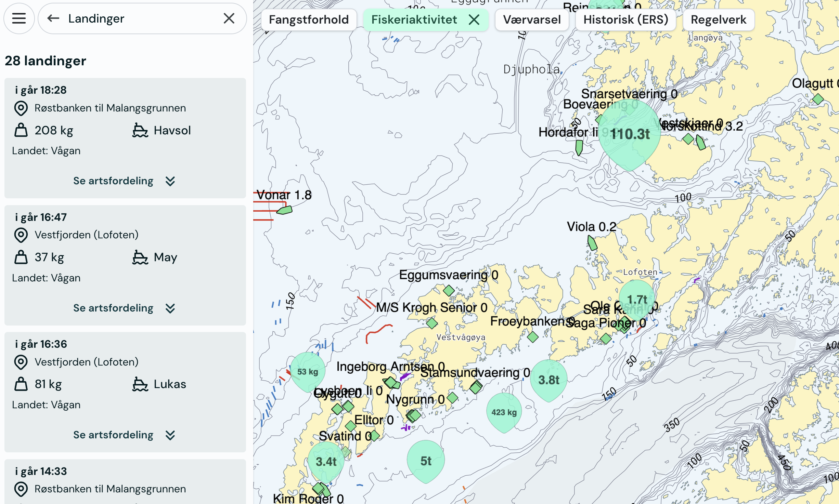Image resolution: width=839 pixels, height=504 pixels.
Task: Click the Ingeborg Arntsen vessel marker
Action: coord(391,383)
